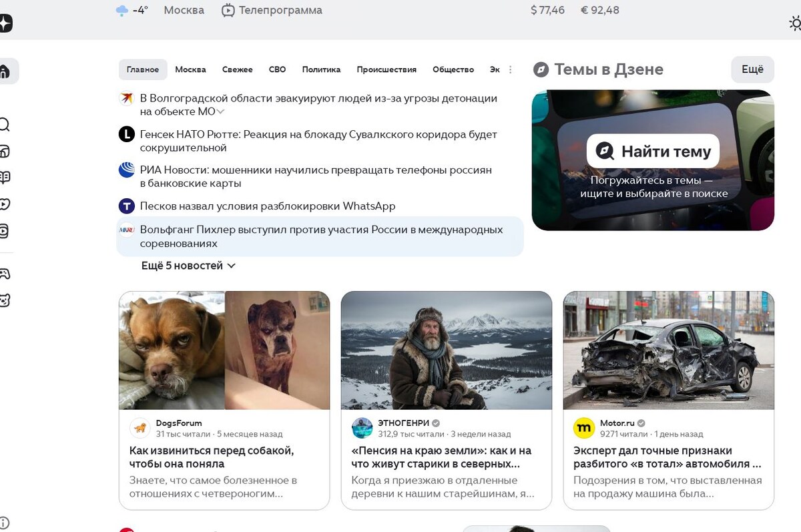Viewport: 801px width, 532px height.
Task: Open Телепрограмма via the TV icon
Action: tap(228, 10)
